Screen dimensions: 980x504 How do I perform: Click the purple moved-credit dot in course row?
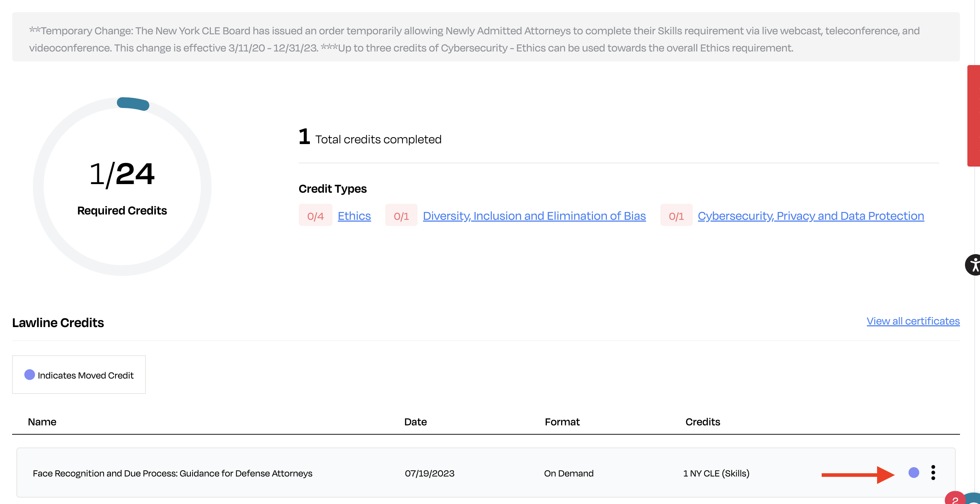tap(914, 473)
